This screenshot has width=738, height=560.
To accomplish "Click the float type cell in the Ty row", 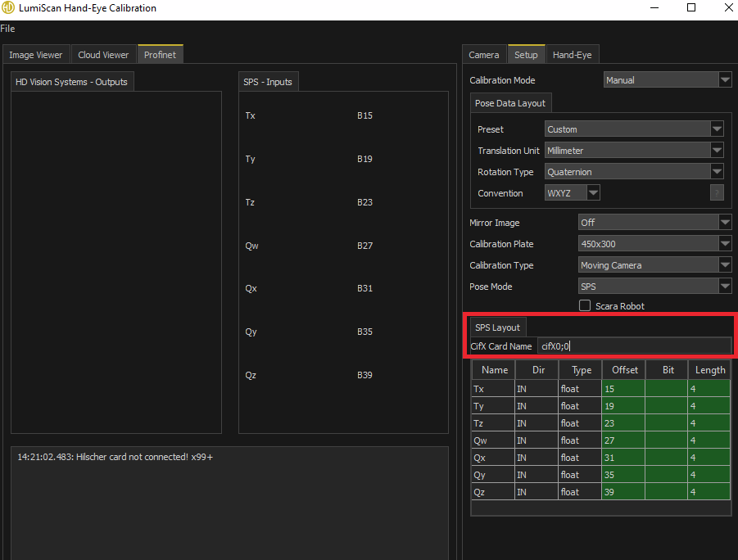I will coord(580,405).
